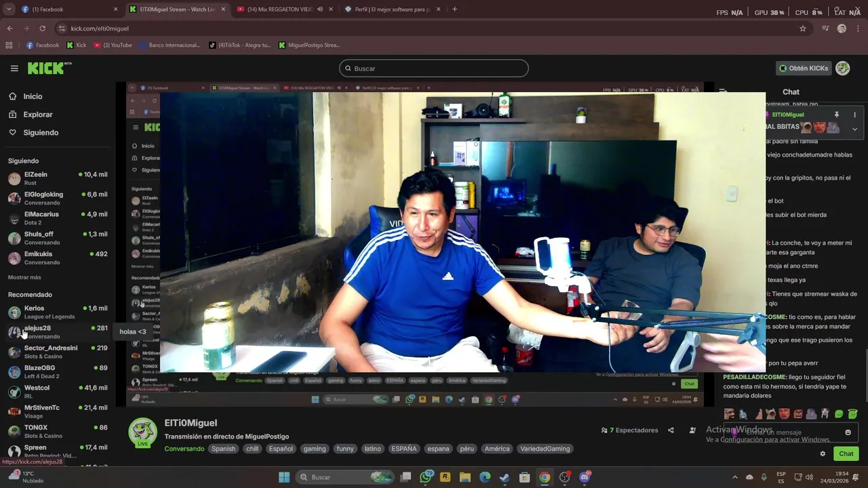Click the ElTi0Miguel channel name
The image size is (868, 488).
point(191,423)
